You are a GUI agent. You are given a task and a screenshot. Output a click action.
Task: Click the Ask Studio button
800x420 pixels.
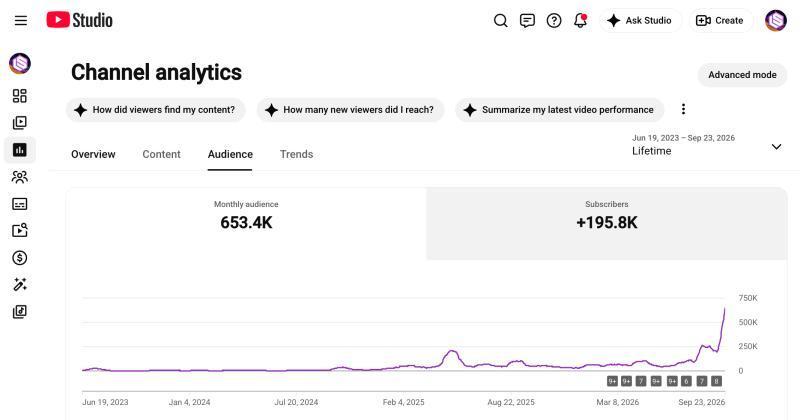coord(640,20)
